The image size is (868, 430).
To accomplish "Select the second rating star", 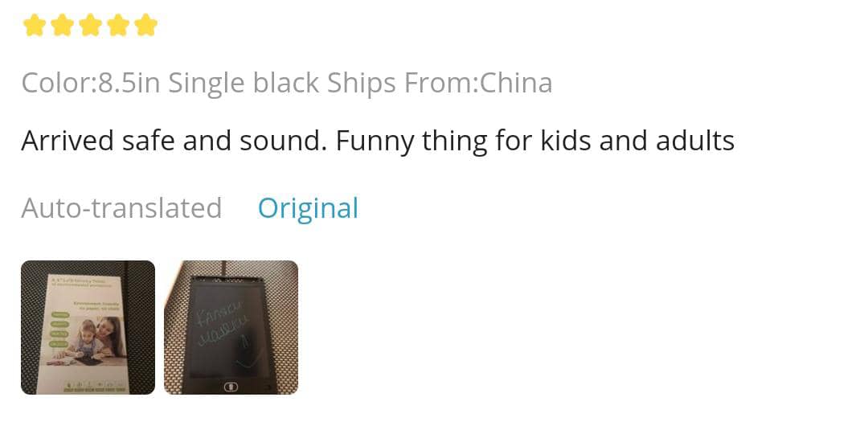I will [x=62, y=26].
